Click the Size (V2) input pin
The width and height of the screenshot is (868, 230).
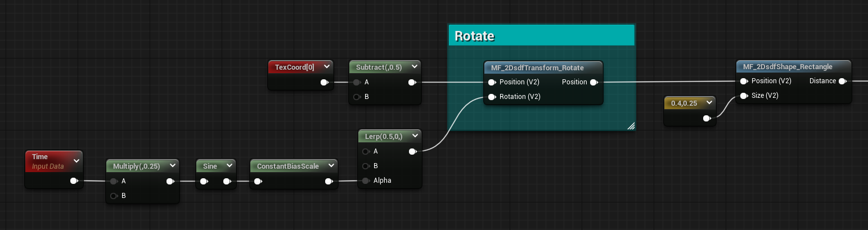pos(744,96)
